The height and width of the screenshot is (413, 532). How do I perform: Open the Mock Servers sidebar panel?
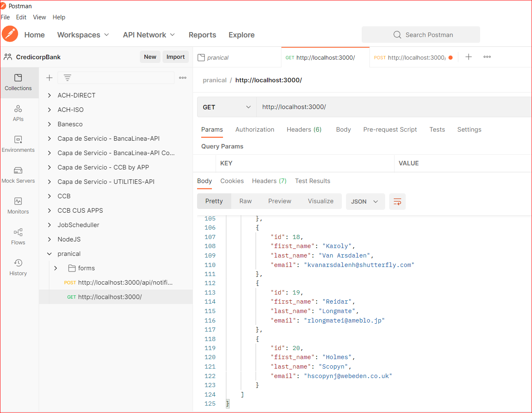18,175
